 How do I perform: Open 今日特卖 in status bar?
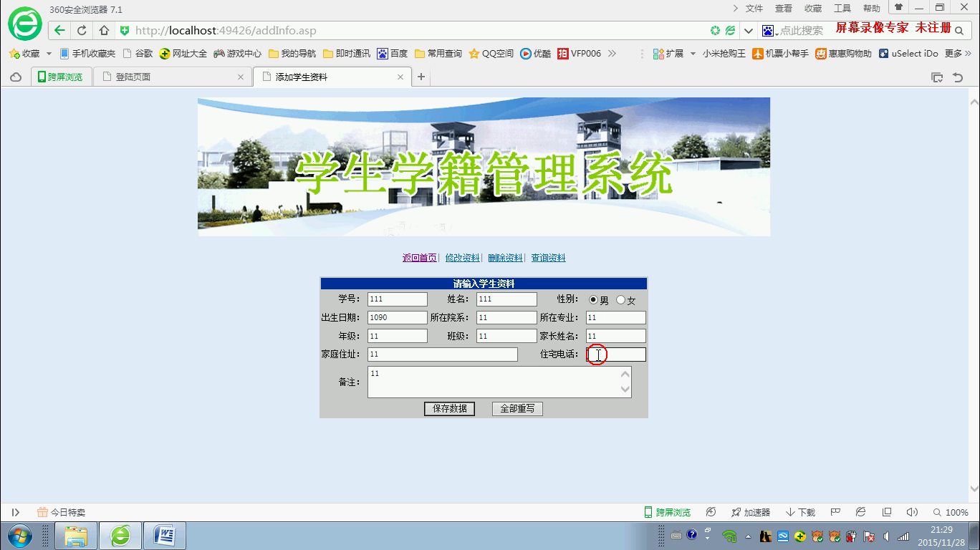61,512
